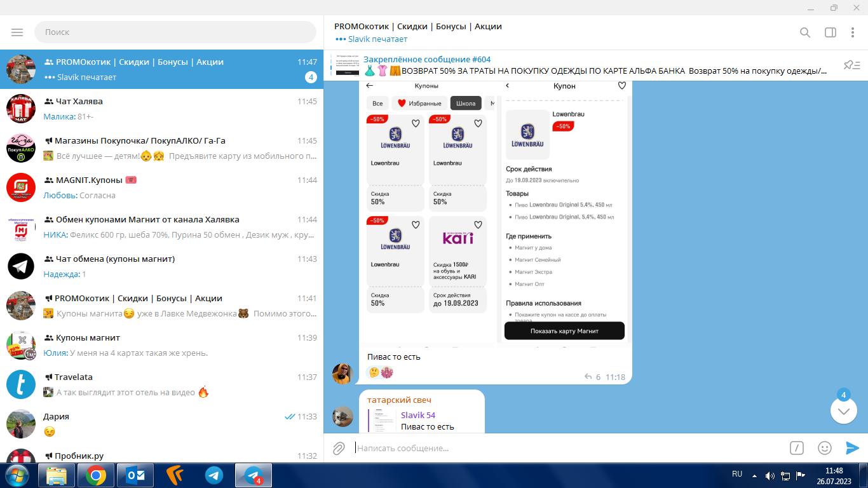Open the coupons screenshot image in message

pyautogui.click(x=496, y=213)
